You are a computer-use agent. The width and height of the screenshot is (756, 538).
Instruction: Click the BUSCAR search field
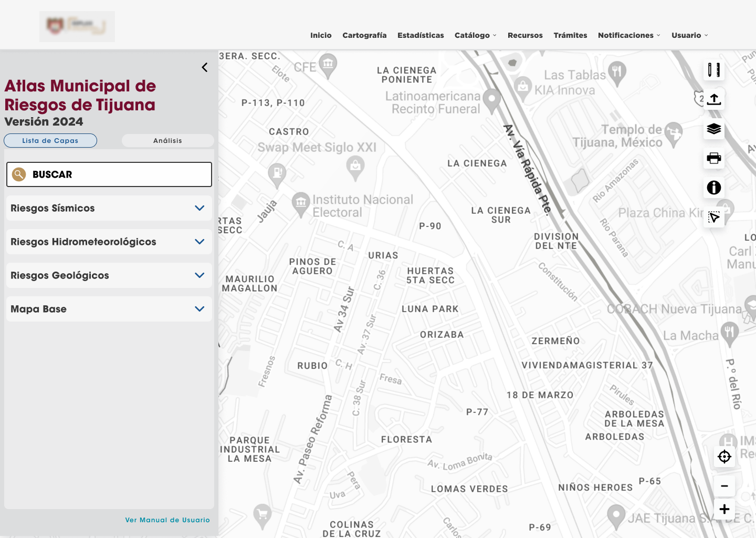point(109,174)
